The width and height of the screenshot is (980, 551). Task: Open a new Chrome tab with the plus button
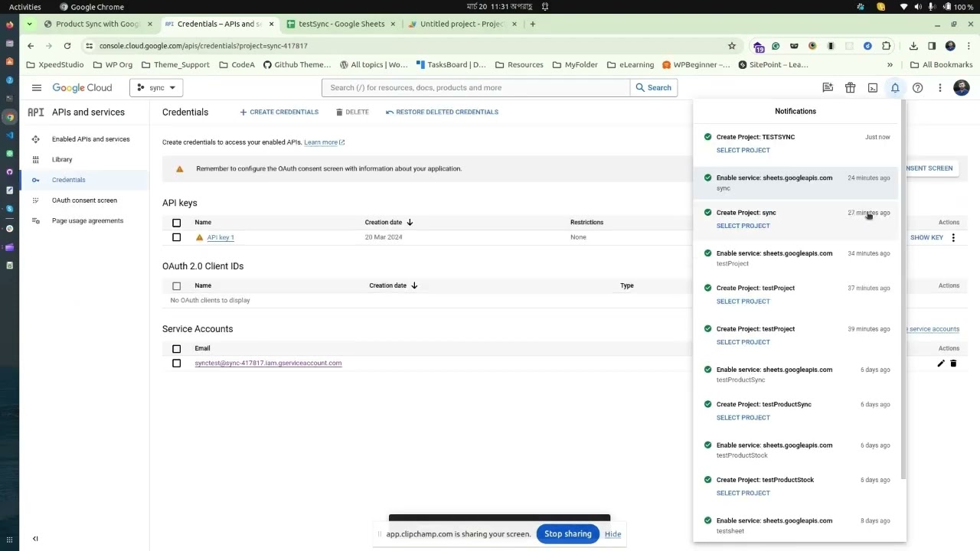(x=533, y=24)
